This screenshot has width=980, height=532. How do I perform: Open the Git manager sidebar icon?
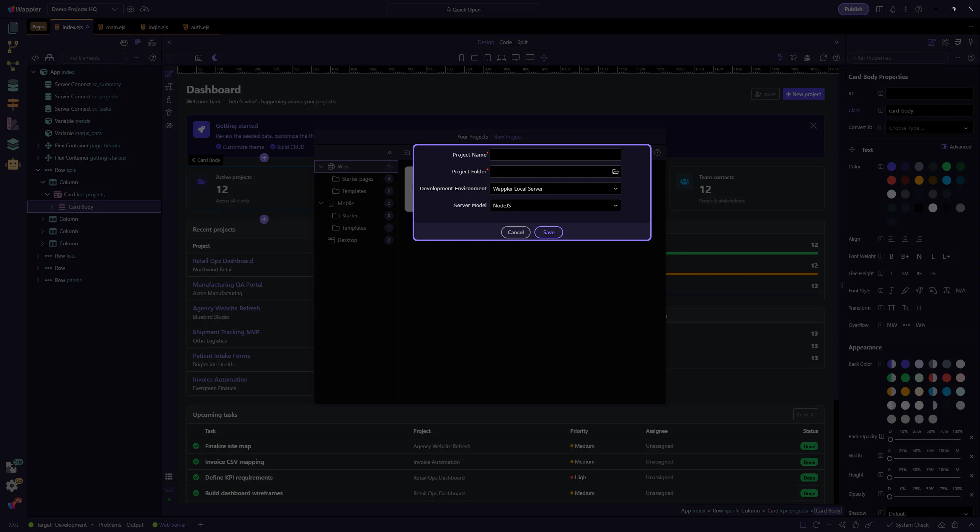click(x=13, y=47)
